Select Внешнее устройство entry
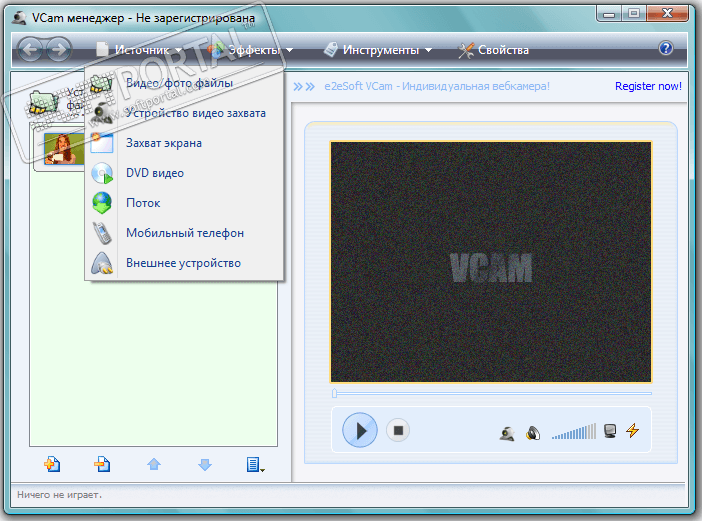The height and width of the screenshot is (521, 702). click(184, 263)
